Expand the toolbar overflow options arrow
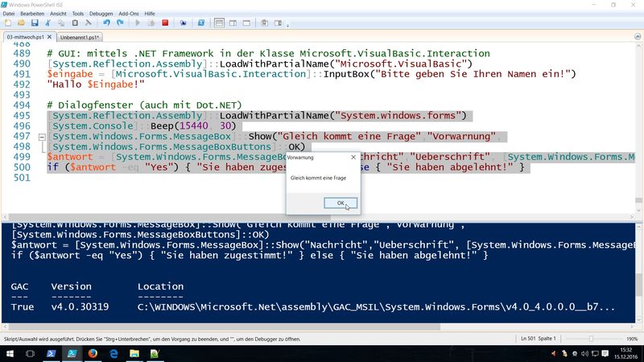The height and width of the screenshot is (362, 644). (287, 25)
